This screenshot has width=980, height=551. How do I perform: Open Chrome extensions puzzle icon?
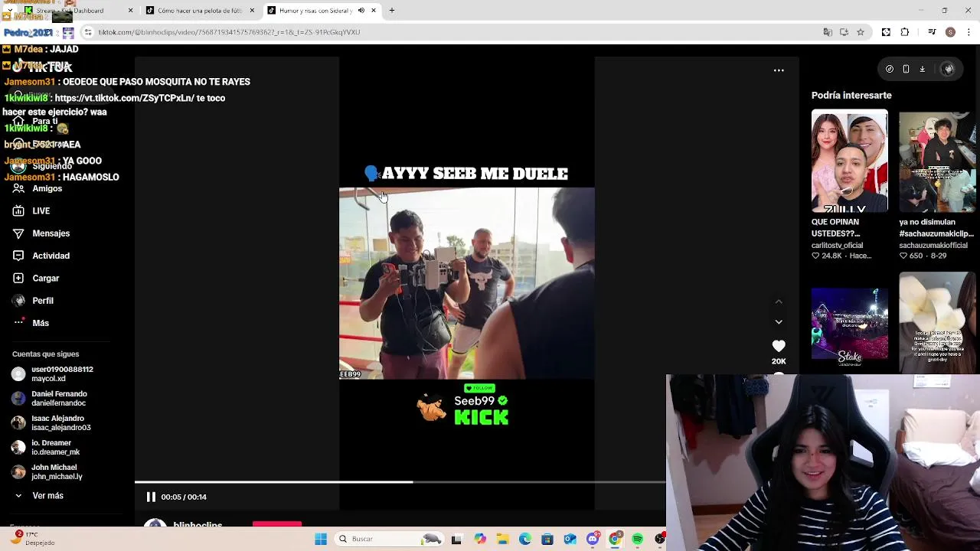[x=905, y=32]
